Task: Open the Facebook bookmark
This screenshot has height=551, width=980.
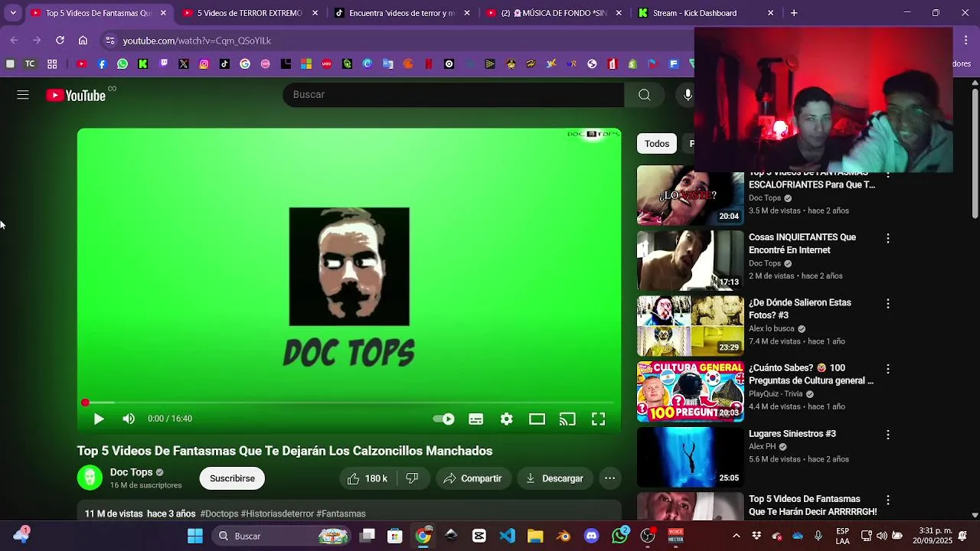Action: [102, 64]
